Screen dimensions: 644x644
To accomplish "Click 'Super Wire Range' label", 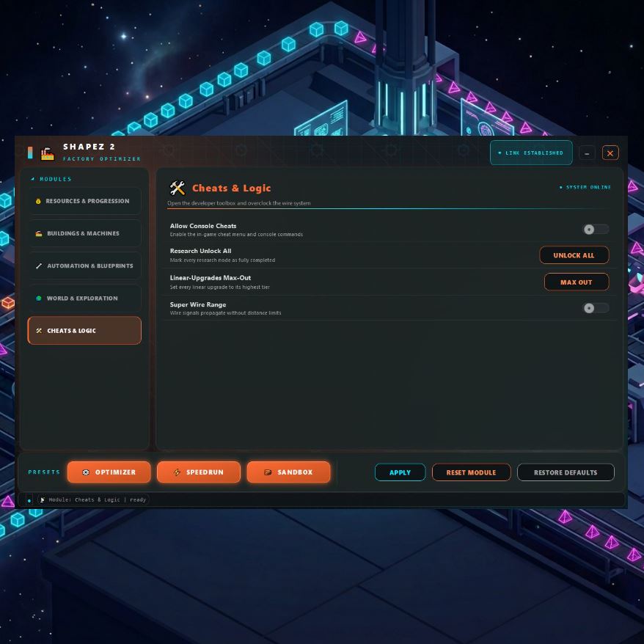I will [x=198, y=304].
